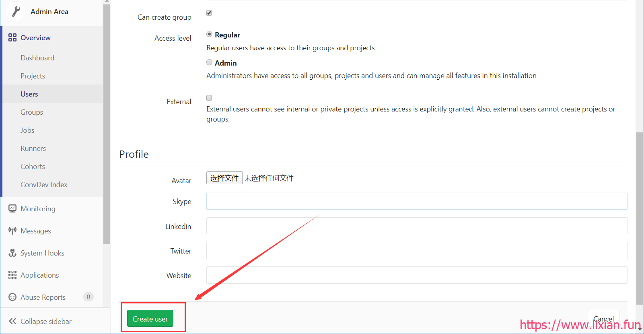Open the Monitoring section
Screen dimensions: 644x334
pyautogui.click(x=38, y=209)
